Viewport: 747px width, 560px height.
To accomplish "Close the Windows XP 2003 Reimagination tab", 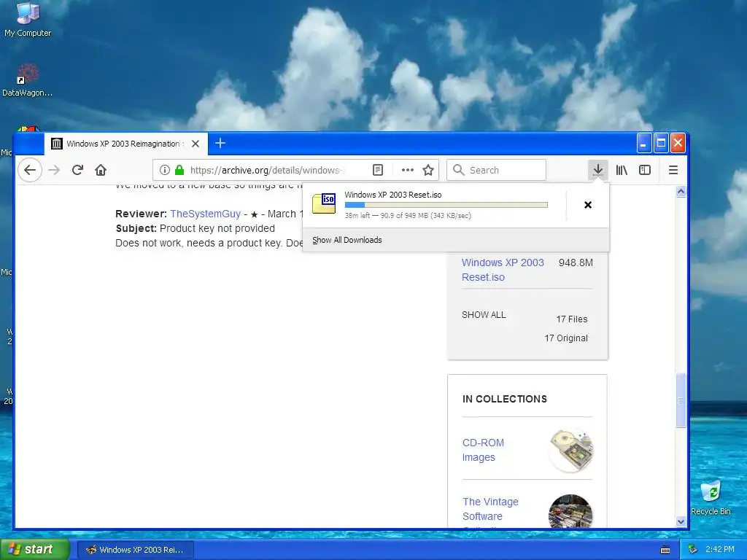I will [x=196, y=144].
